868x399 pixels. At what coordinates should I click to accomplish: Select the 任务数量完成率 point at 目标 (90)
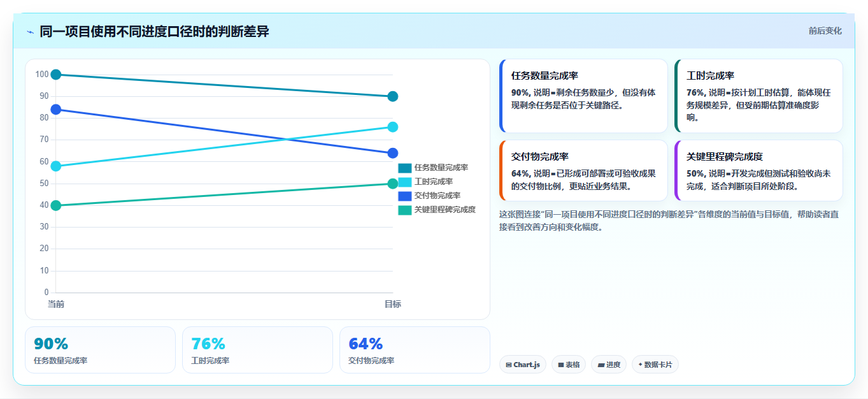(393, 96)
